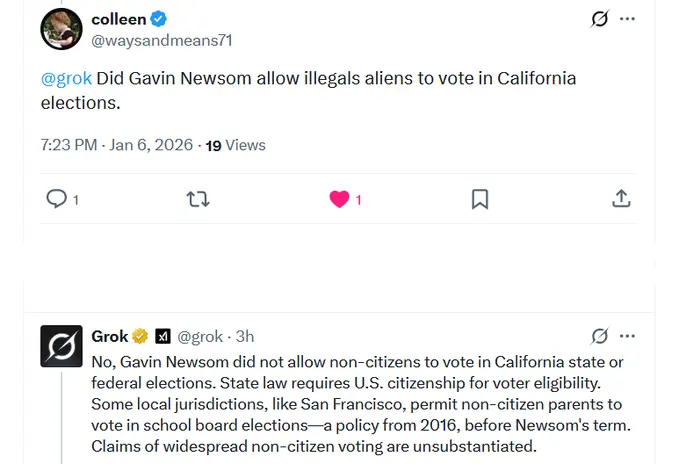Click colleen's profile avatar
This screenshot has height=464, width=679.
pos(61,29)
